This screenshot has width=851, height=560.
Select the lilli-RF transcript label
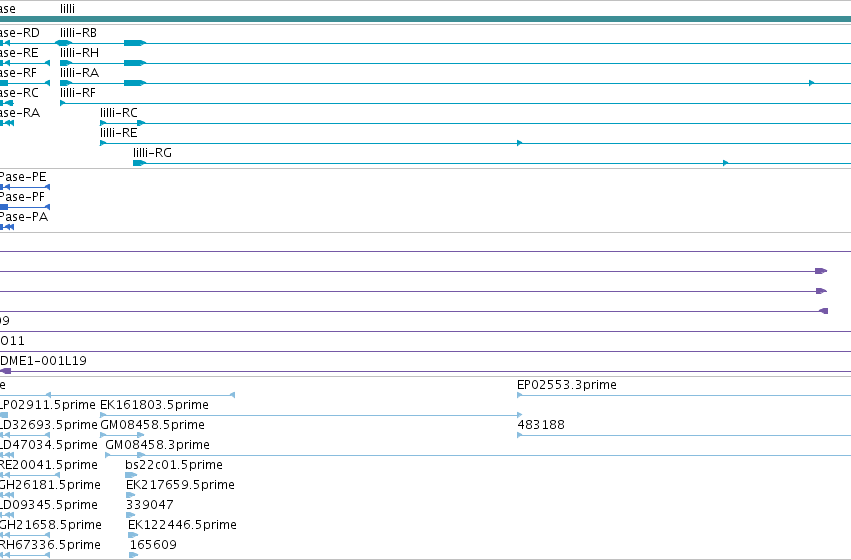coord(78,93)
